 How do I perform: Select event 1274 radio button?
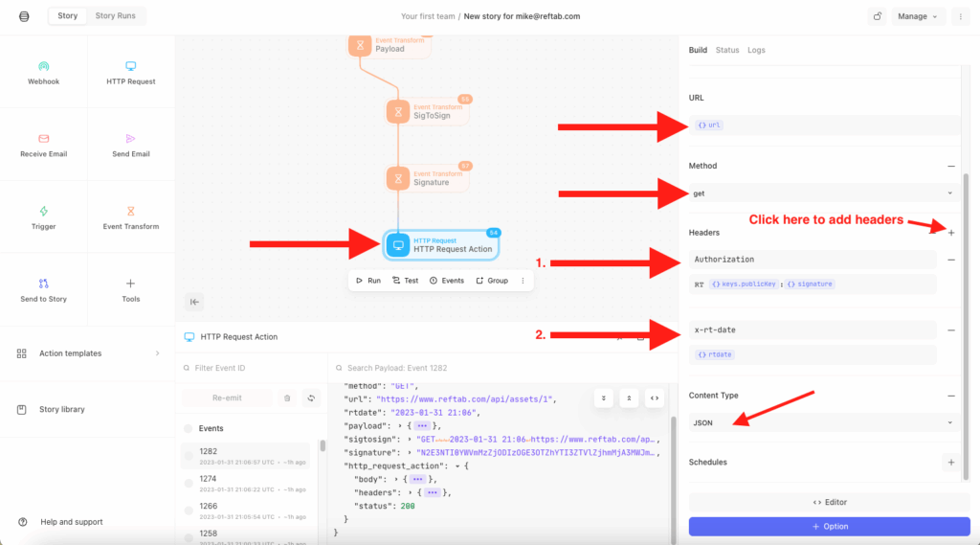coord(189,483)
